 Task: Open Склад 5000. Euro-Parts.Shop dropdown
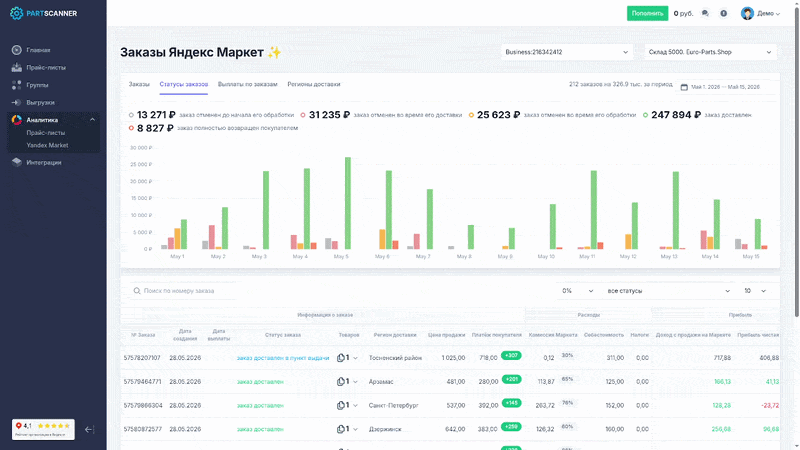click(710, 52)
